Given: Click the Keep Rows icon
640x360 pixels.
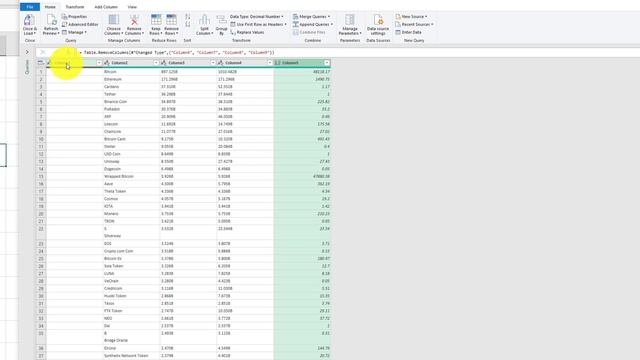Looking at the screenshot, I should click(156, 20).
